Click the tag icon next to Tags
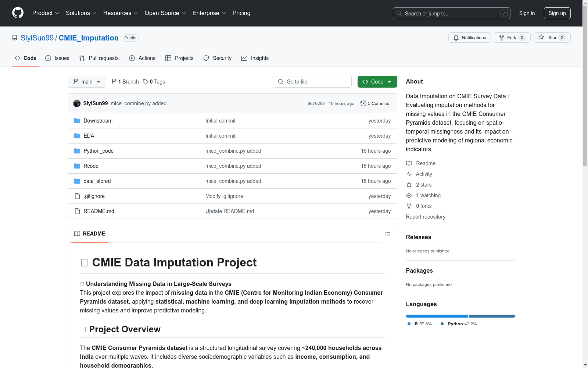588x368 pixels. (x=146, y=82)
